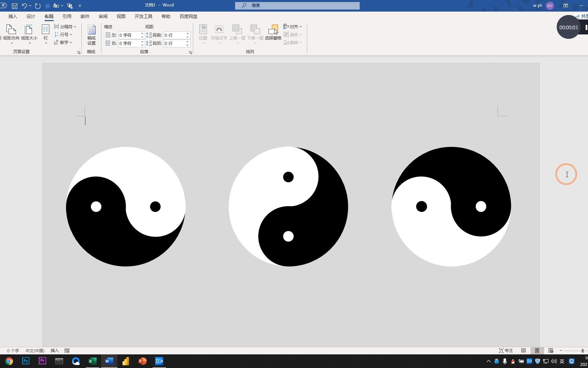Image resolution: width=588 pixels, height=368 pixels.
Task: Undo the last action
Action: [x=24, y=6]
